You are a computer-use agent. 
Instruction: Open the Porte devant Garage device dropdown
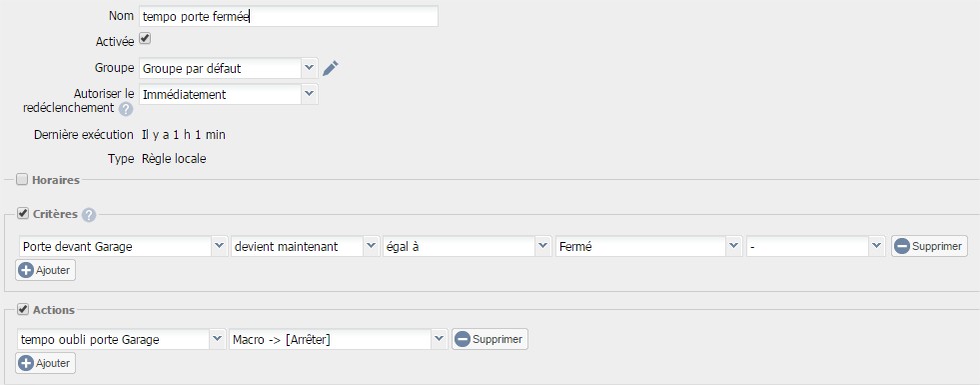click(123, 246)
